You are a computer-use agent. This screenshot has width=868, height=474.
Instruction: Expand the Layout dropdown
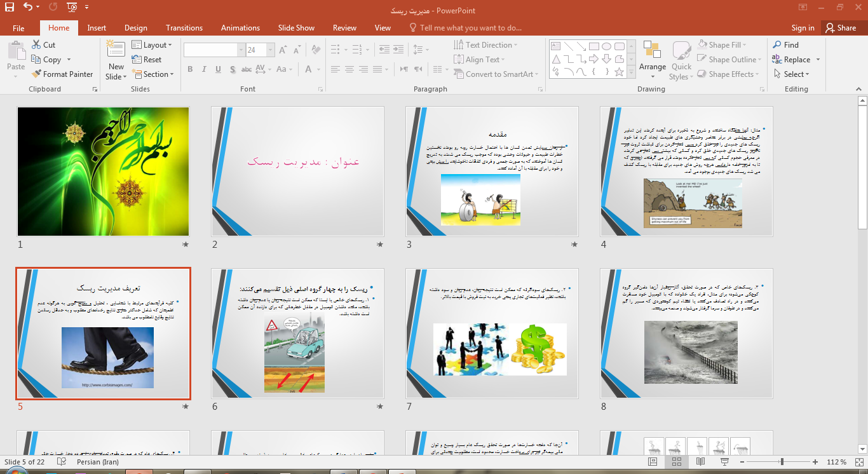[153, 45]
